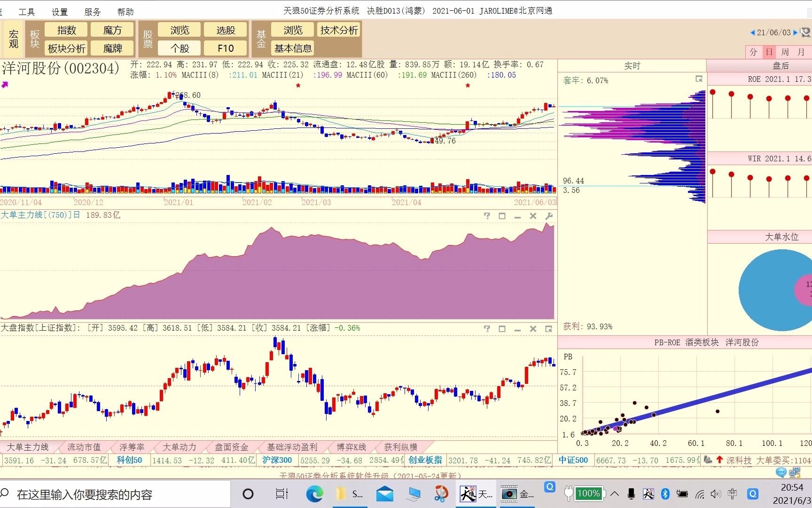Switch to 日 daily period
Image resolution: width=812 pixels, height=508 pixels.
coord(769,52)
